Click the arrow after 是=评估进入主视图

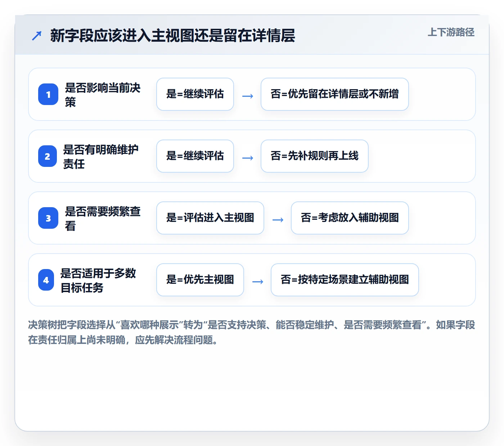(x=278, y=220)
